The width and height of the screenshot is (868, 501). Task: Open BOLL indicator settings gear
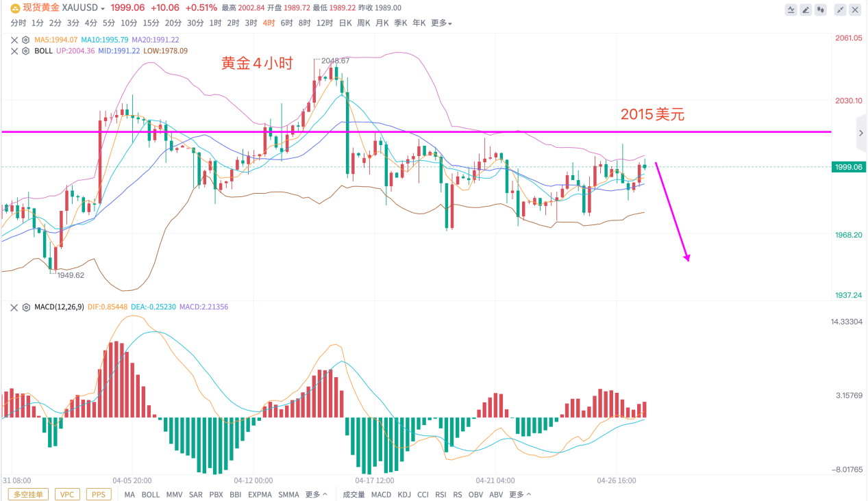(26, 51)
